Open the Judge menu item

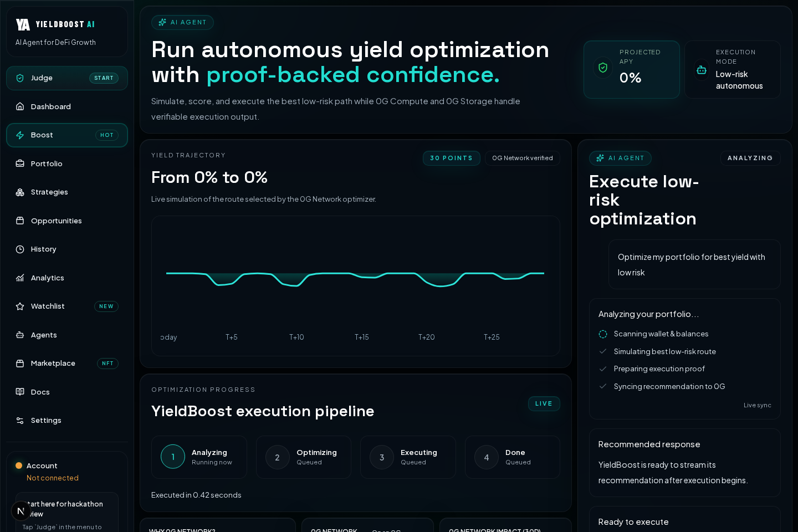tap(67, 78)
